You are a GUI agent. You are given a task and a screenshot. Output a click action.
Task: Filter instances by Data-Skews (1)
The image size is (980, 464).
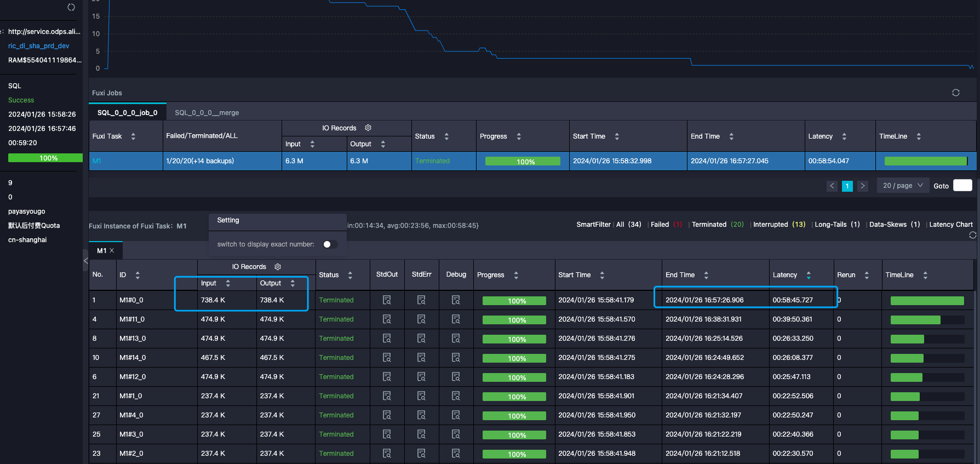(x=895, y=225)
